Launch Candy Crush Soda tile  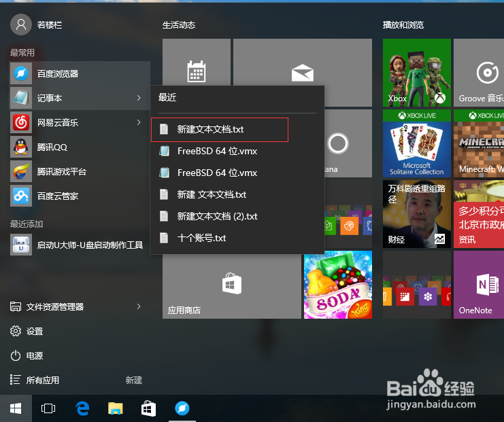coord(338,285)
